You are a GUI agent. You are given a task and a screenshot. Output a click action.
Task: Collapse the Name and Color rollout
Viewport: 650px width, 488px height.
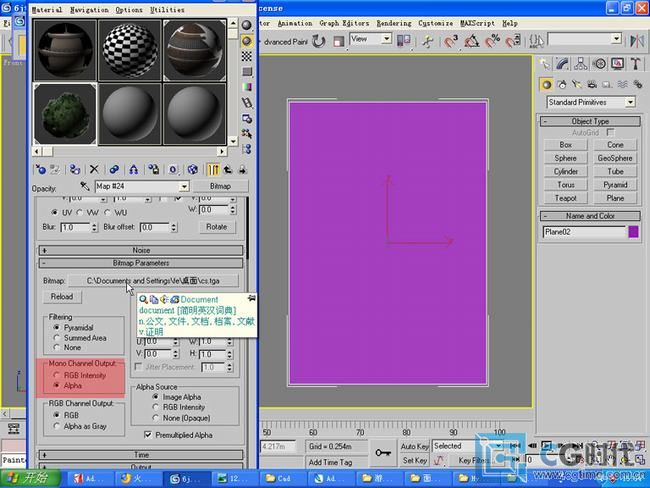point(590,216)
